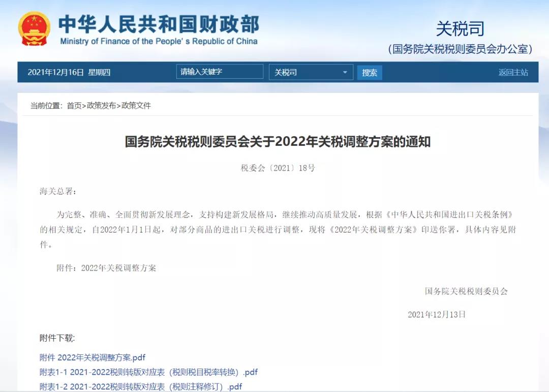549x392 pixels.
Task: Click the 返回主站 link
Action: pos(513,73)
